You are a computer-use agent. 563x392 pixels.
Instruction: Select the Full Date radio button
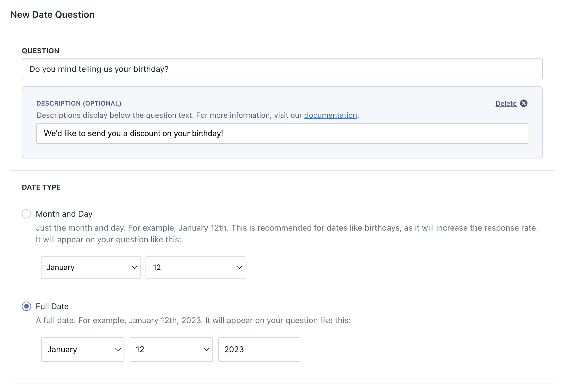(26, 306)
